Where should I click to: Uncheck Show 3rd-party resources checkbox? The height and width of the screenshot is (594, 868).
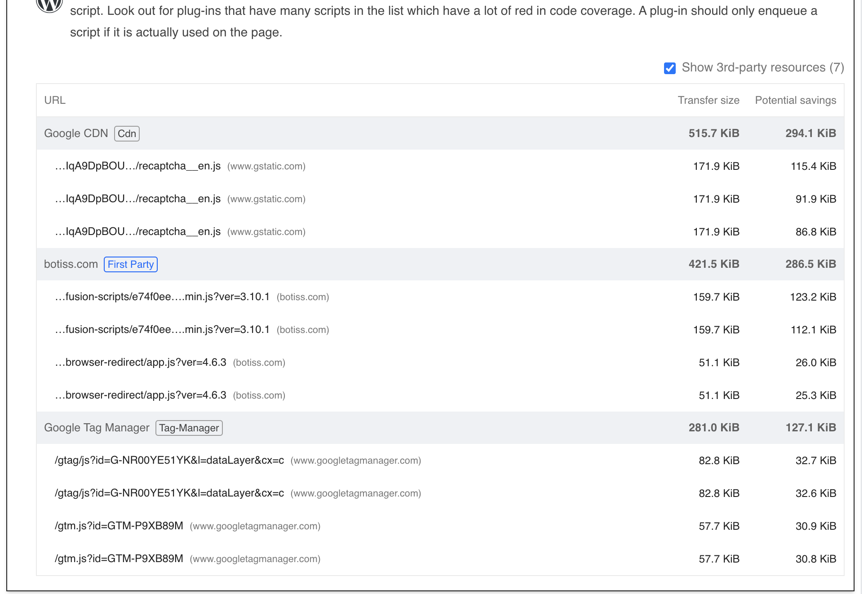coord(669,68)
